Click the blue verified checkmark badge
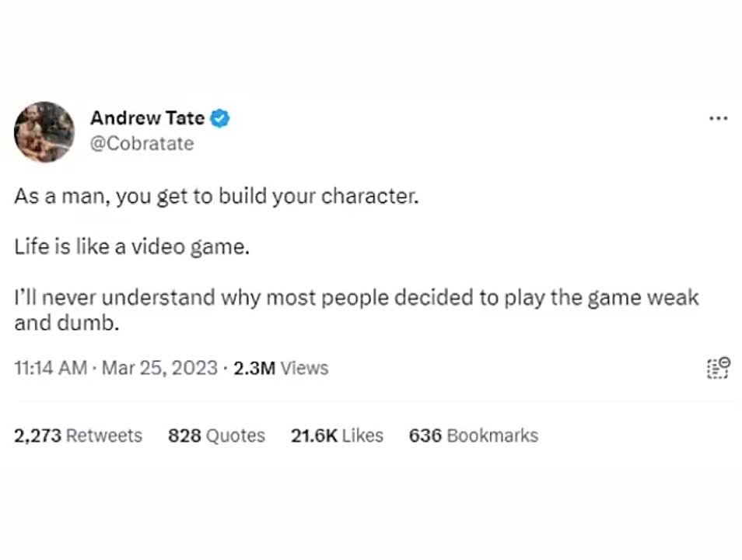This screenshot has height=560, width=742. click(219, 118)
